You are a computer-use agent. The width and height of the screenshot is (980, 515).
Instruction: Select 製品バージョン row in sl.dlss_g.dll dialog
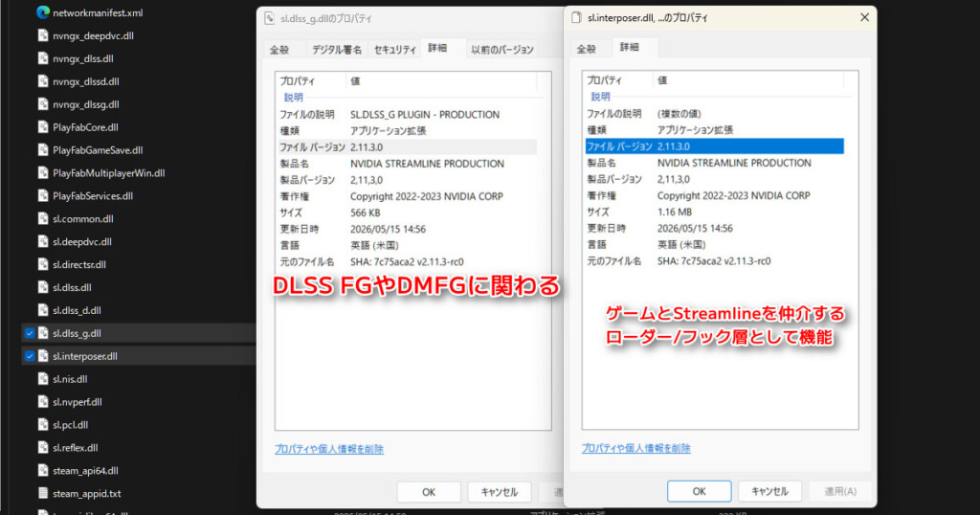coord(408,180)
